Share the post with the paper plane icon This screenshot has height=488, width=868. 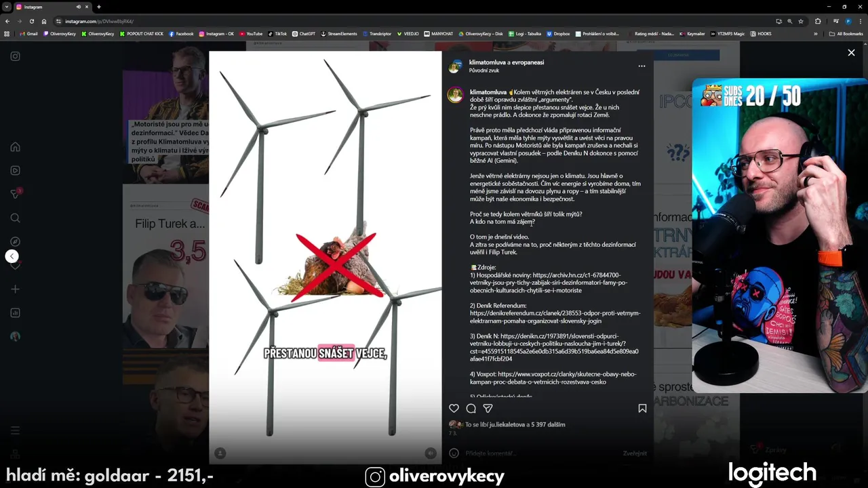click(x=488, y=408)
